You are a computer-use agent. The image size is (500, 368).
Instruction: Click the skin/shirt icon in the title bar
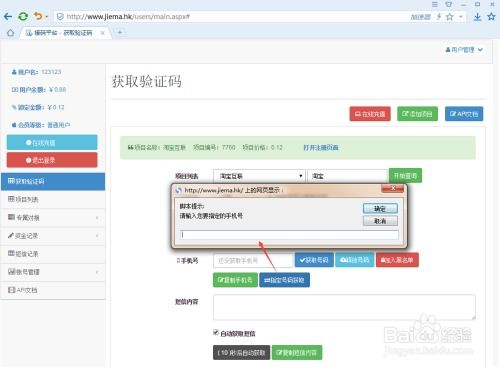click(x=449, y=4)
